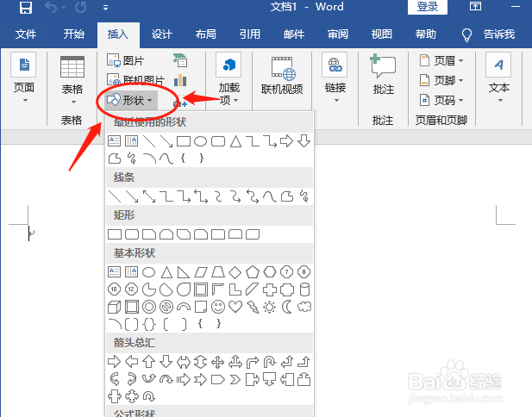532x417 pixels.
Task: Open the 页眉 header dropdown
Action: (441, 60)
